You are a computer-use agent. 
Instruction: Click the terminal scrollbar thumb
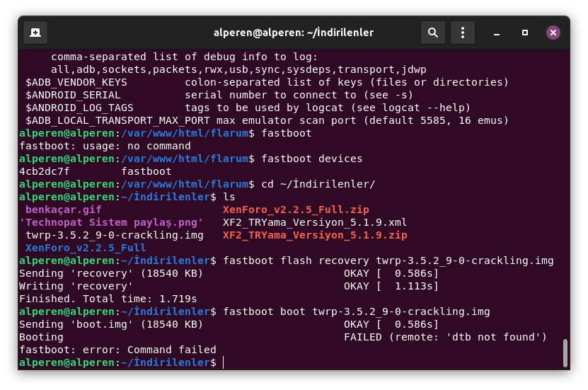(x=565, y=352)
